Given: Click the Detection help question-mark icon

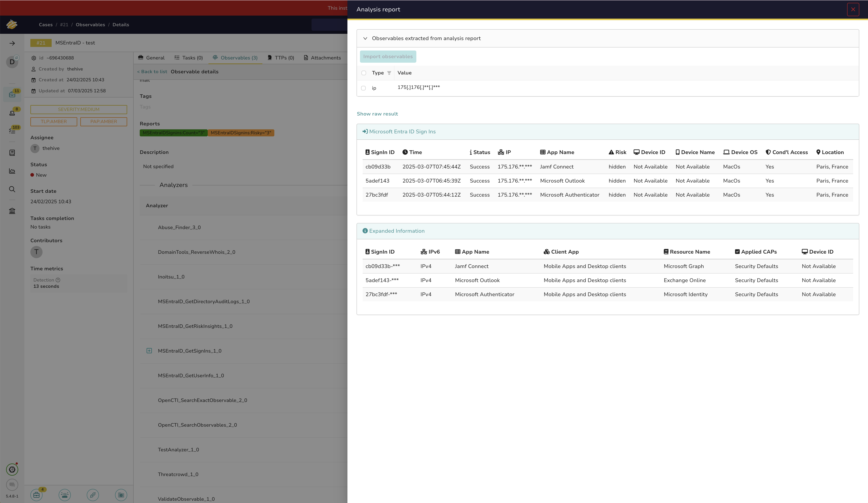Looking at the screenshot, I should click(x=58, y=280).
